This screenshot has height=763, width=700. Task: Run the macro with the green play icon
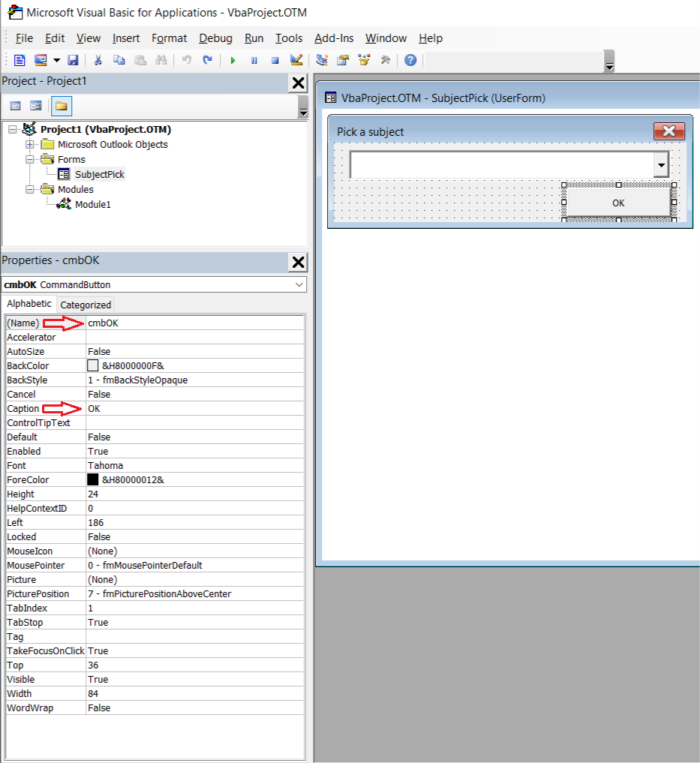coord(233,60)
